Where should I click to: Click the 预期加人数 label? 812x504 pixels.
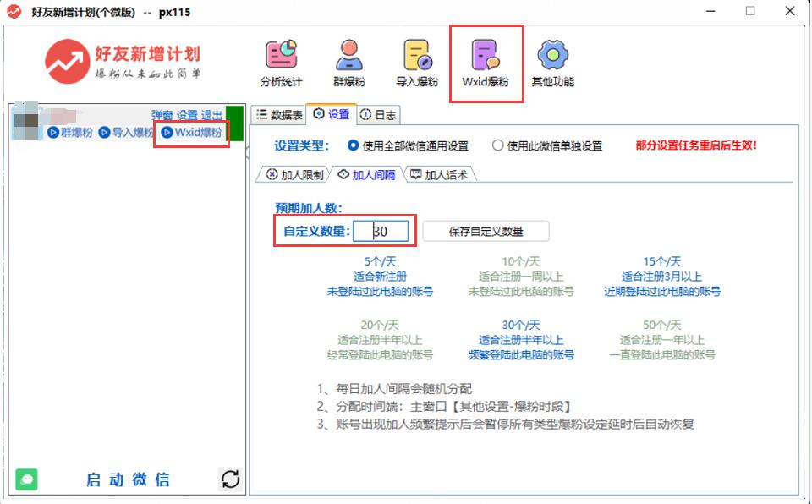[309, 208]
